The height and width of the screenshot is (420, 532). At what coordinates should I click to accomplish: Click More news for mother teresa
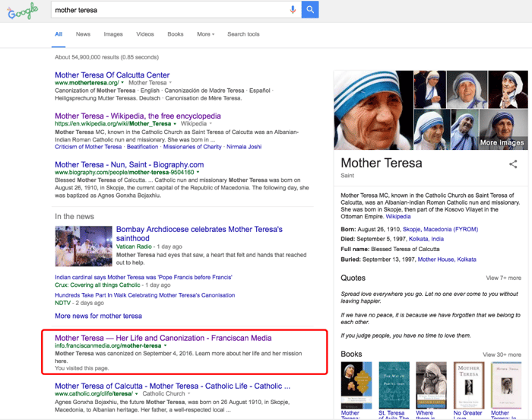coord(98,316)
